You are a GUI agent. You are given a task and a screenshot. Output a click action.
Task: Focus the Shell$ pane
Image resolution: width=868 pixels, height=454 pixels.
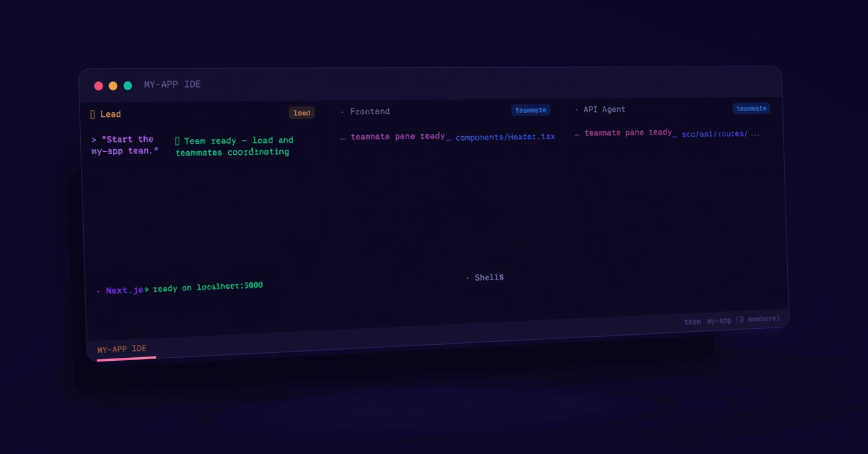tap(488, 278)
